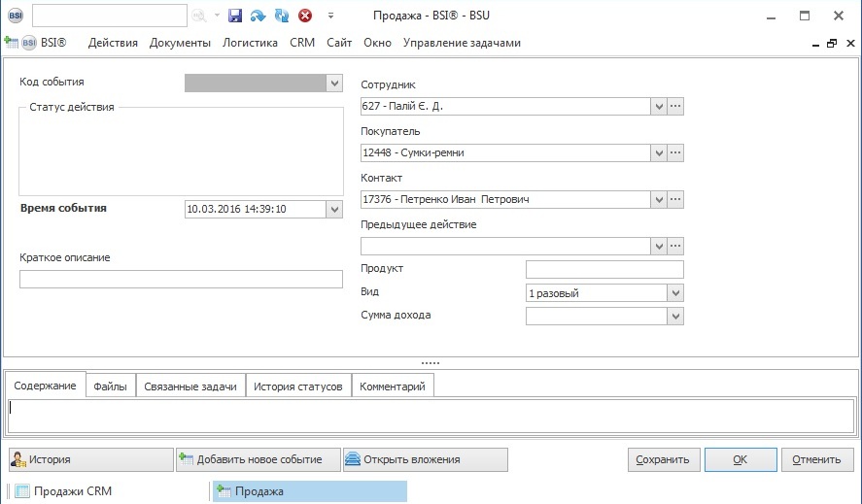Open the Логистика menu
This screenshot has width=862, height=504.
[250, 43]
